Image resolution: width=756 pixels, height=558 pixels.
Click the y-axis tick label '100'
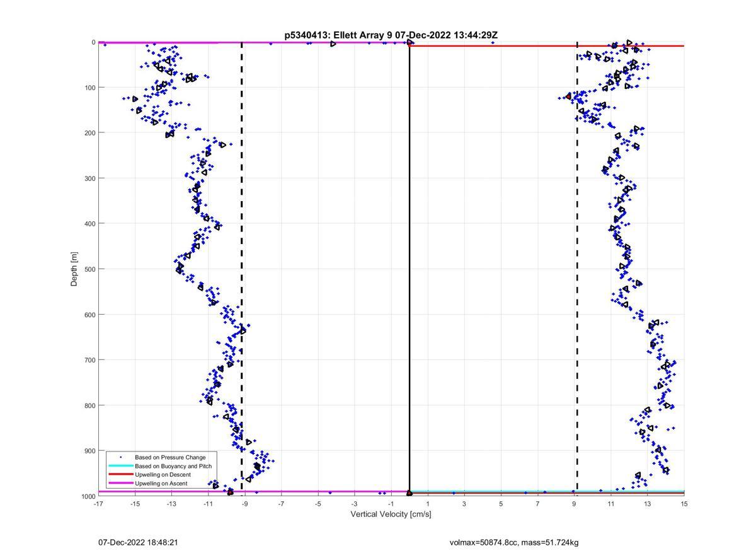89,88
